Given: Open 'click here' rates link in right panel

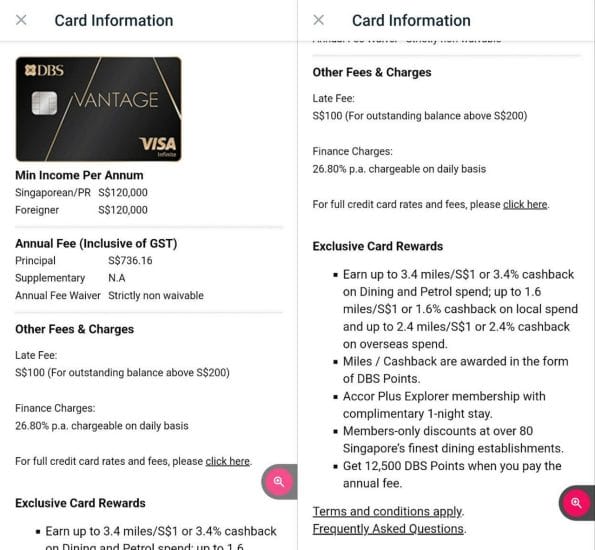Looking at the screenshot, I should point(525,205).
